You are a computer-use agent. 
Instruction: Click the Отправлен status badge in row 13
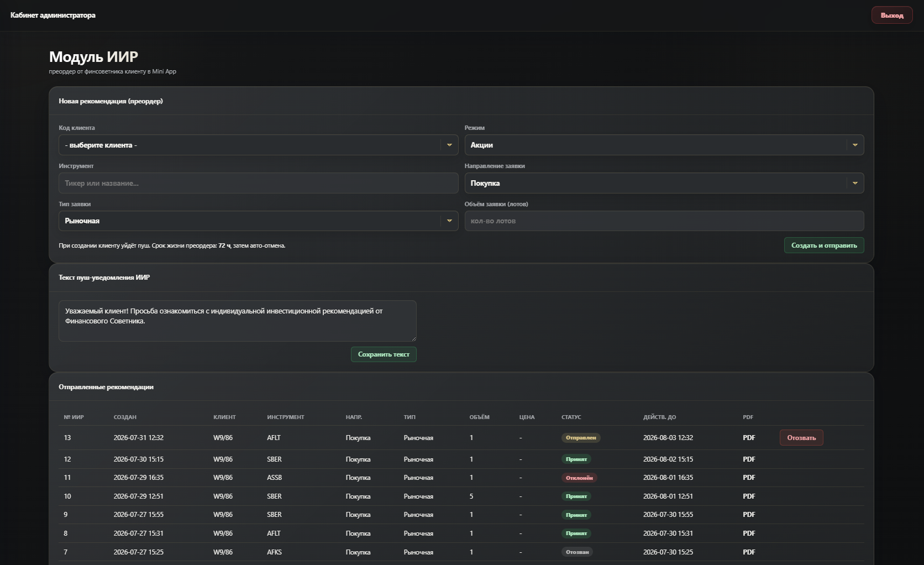(x=581, y=437)
